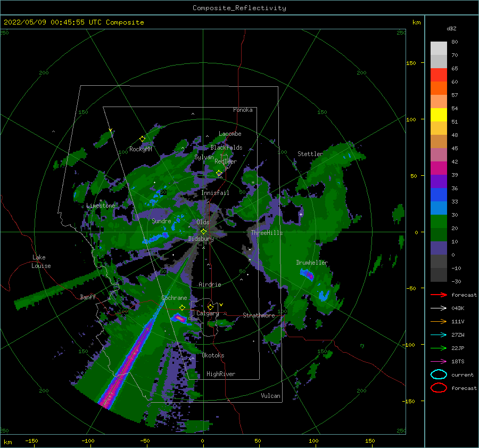Screen dimensions: 479x448
Task: Click the magenta 18TS arrow icon
Action: tap(439, 361)
